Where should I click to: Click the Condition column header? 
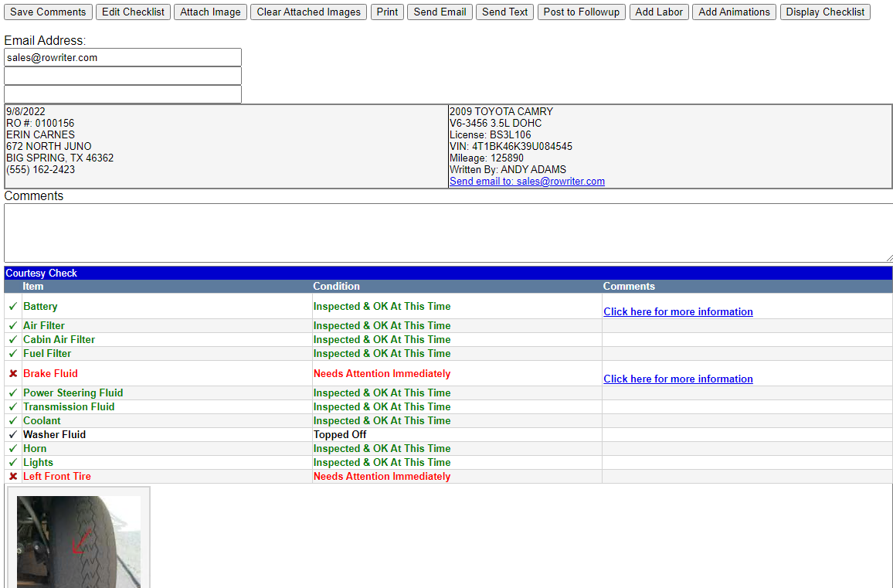pyautogui.click(x=337, y=287)
